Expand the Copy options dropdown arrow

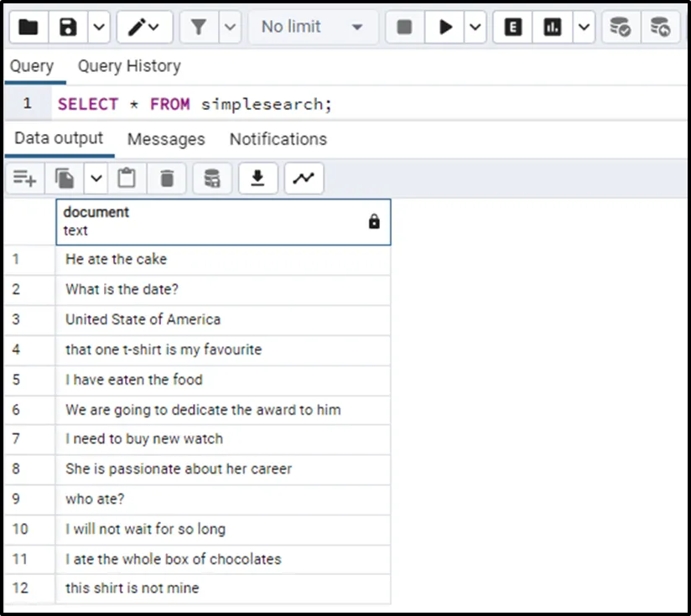(x=96, y=179)
